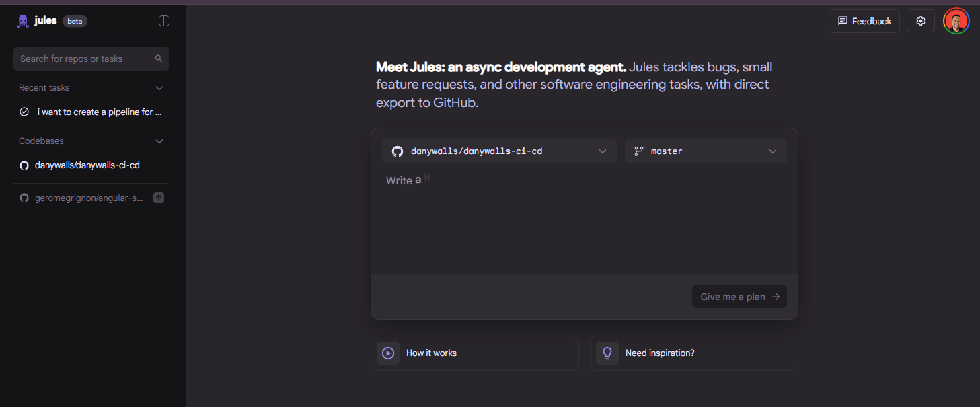
Task: Open the repository dropdown danywalls/danywalls-ci-cd
Action: click(x=499, y=151)
